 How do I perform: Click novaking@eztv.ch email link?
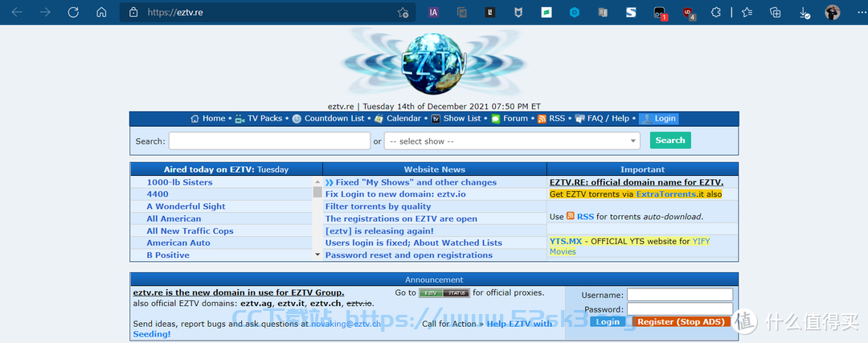pyautogui.click(x=346, y=324)
